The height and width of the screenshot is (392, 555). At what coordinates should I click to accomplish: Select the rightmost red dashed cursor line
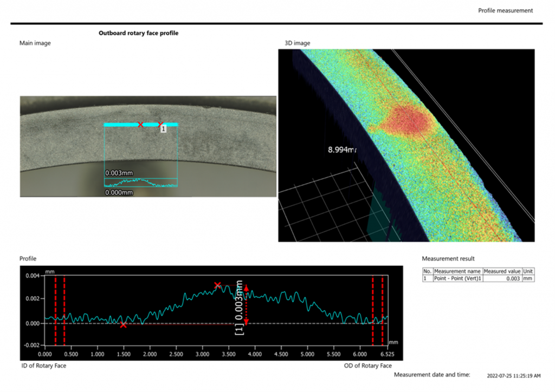(382, 310)
